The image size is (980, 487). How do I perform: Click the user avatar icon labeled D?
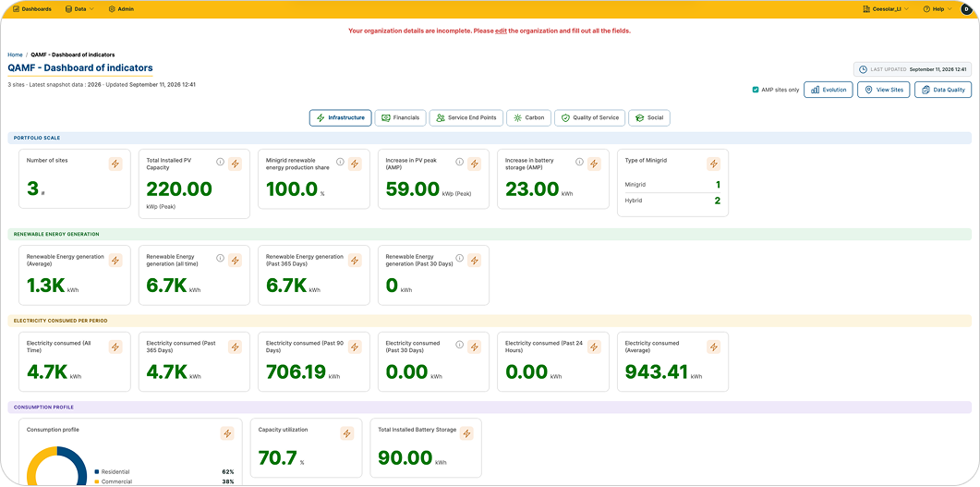pyautogui.click(x=965, y=9)
